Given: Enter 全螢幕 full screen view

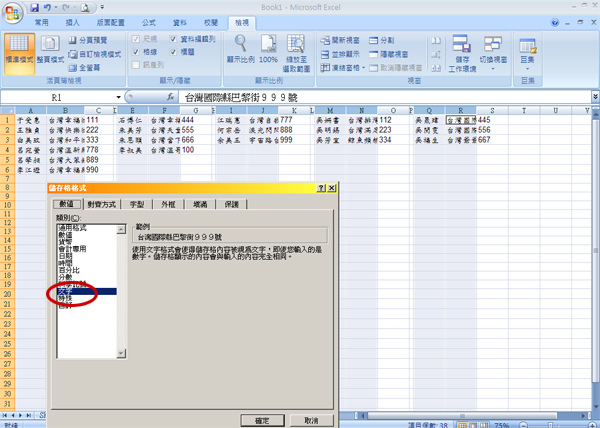Looking at the screenshot, I should 84,68.
